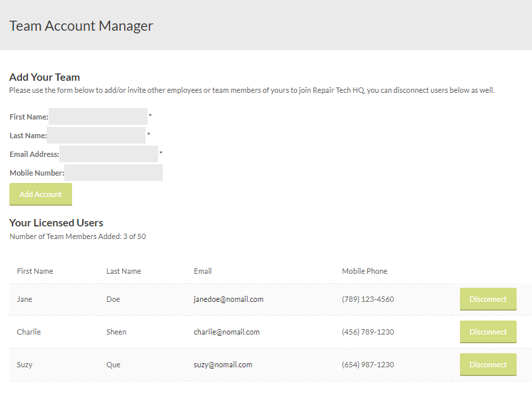Disconnect Suzy Que's account
This screenshot has height=402, width=532.
pos(488,365)
